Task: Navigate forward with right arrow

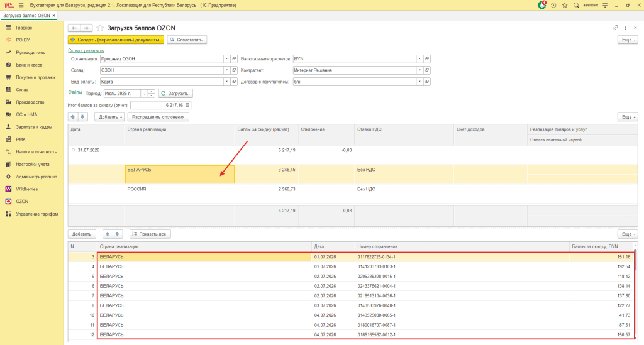Action: [86, 28]
